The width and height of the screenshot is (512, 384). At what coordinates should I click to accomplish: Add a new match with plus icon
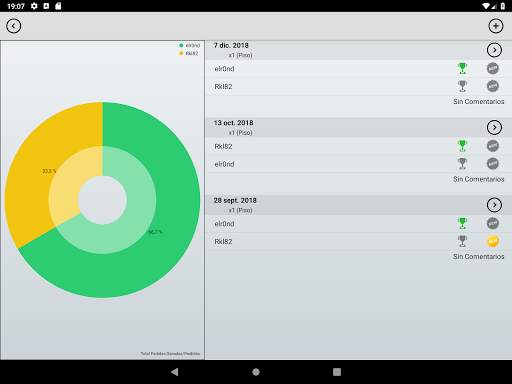(496, 26)
